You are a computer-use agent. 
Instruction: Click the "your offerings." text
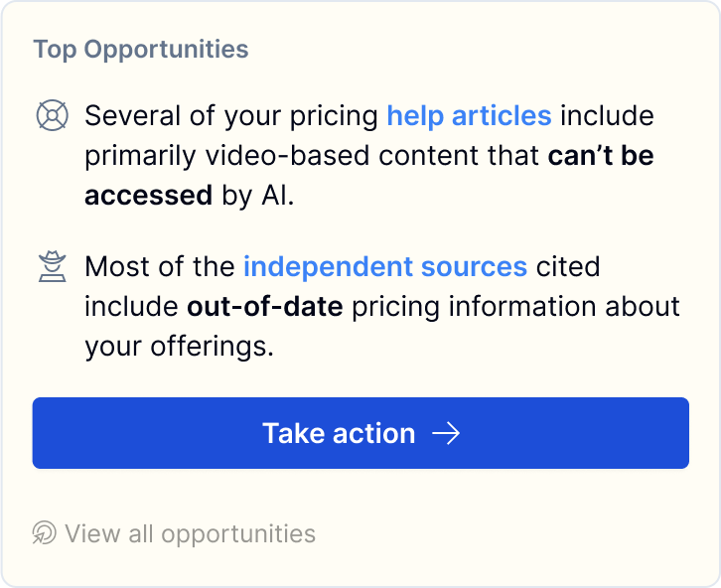[180, 347]
